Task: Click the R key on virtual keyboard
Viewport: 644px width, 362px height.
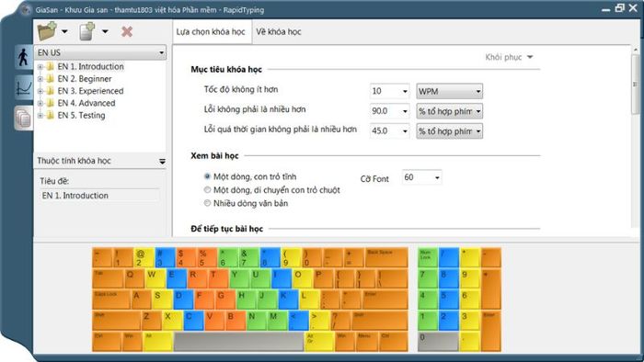Action: click(198, 278)
